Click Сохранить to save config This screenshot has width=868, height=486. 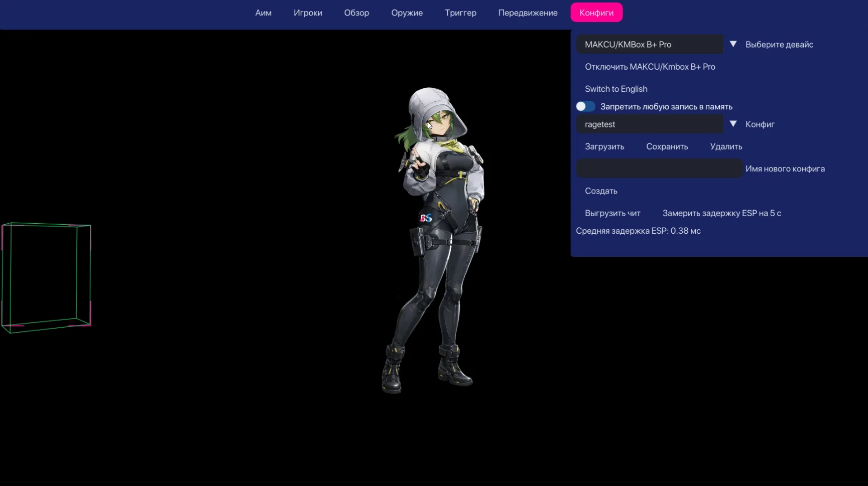tap(667, 146)
